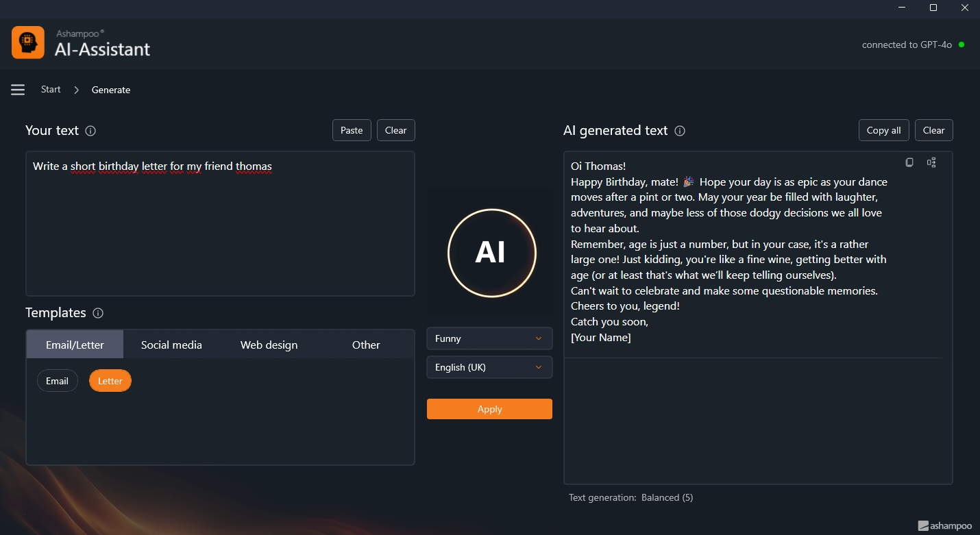
Task: Click the reuse-text icon in generated output
Action: (931, 162)
